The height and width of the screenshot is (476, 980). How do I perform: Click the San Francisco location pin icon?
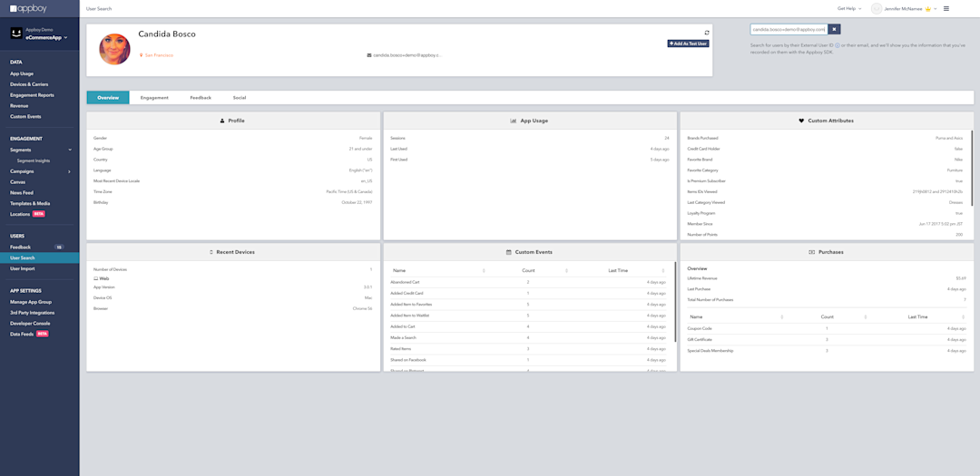pos(142,55)
